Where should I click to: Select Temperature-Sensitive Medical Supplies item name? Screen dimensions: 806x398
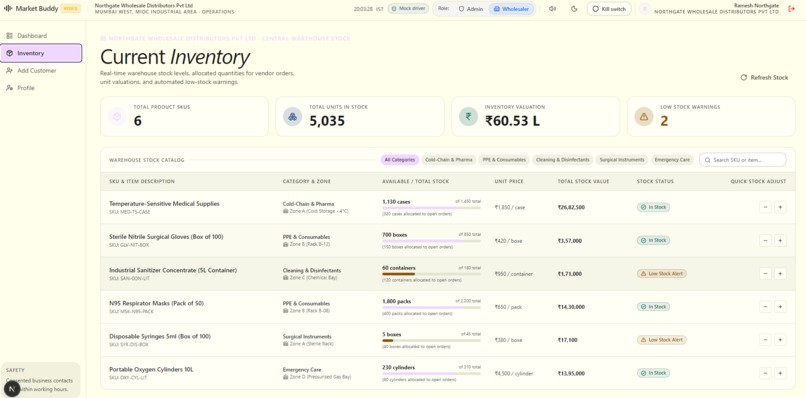164,204
